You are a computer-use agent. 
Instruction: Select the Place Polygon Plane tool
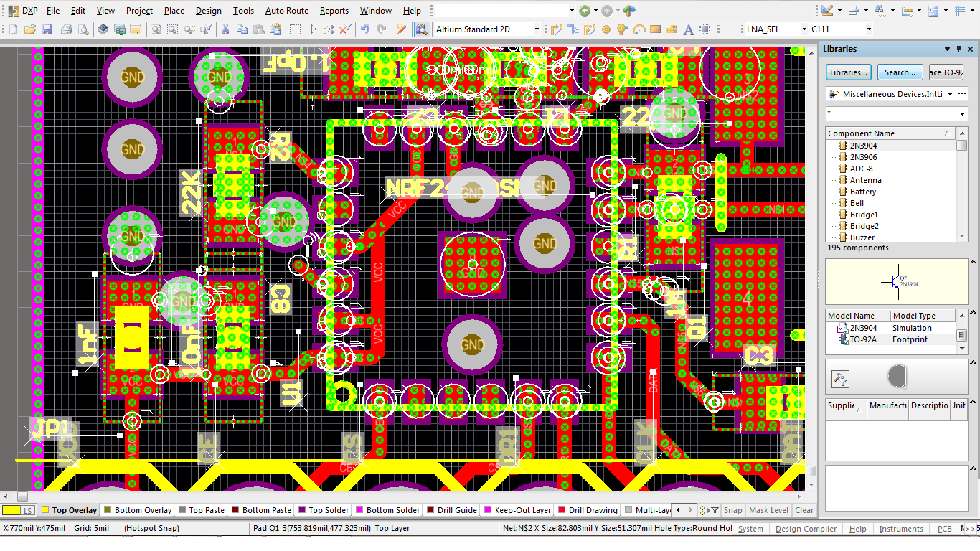click(x=672, y=29)
